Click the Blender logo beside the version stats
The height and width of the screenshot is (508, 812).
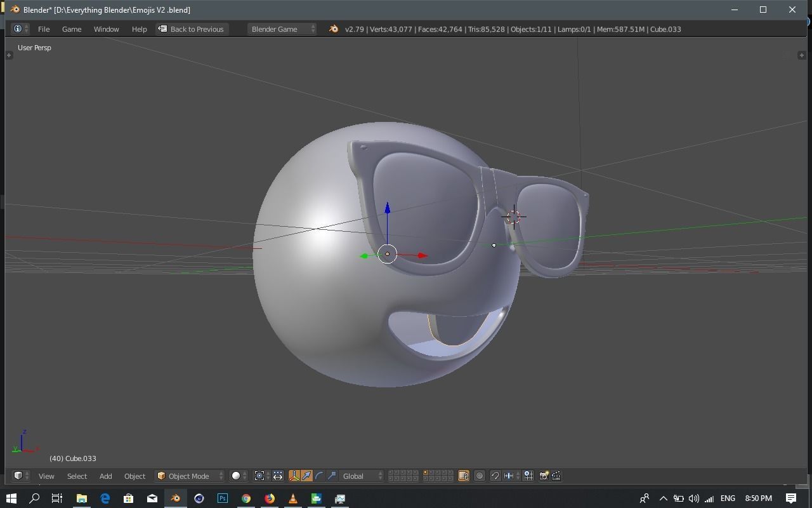pos(334,29)
